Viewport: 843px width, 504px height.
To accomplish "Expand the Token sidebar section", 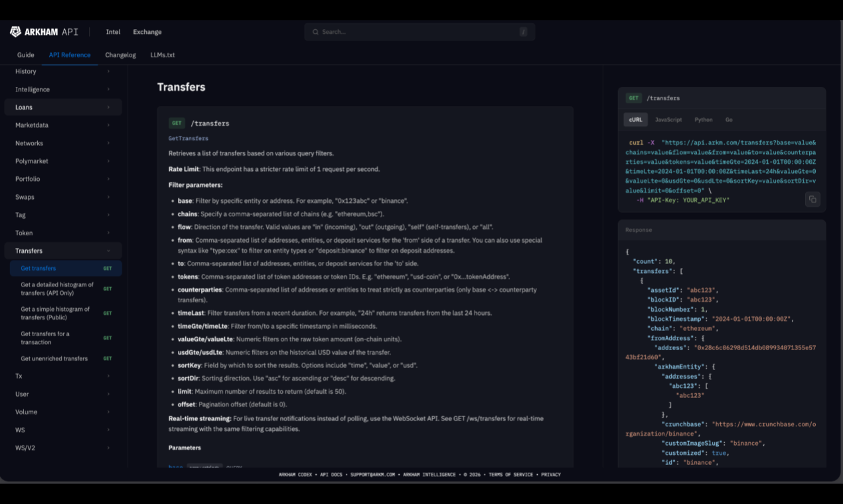I will tap(63, 233).
